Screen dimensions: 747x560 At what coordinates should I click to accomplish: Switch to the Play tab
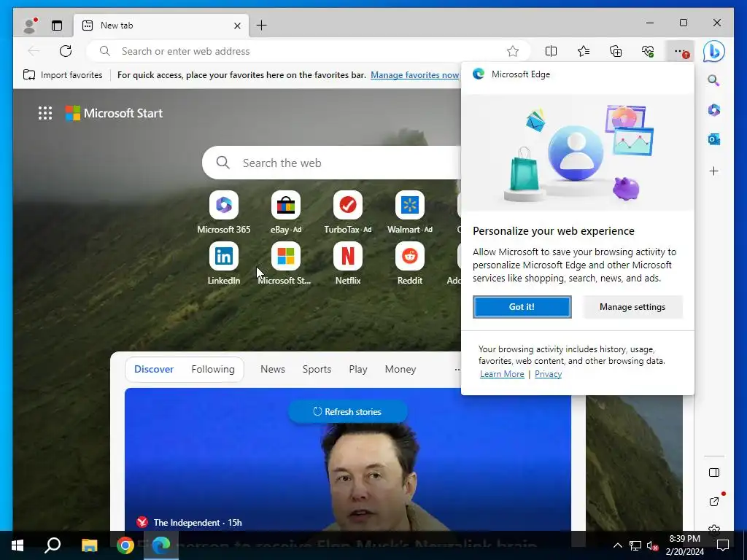coord(357,369)
